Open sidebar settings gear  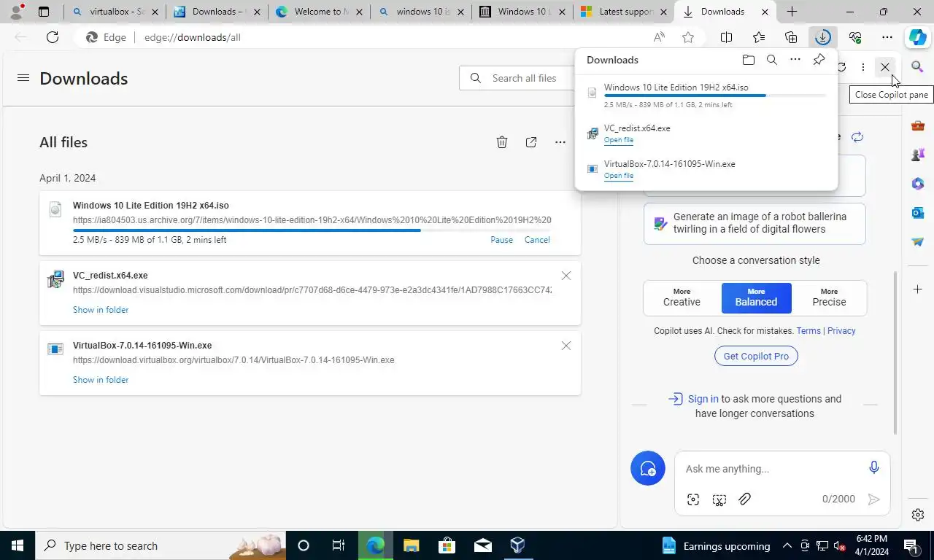pos(918,515)
